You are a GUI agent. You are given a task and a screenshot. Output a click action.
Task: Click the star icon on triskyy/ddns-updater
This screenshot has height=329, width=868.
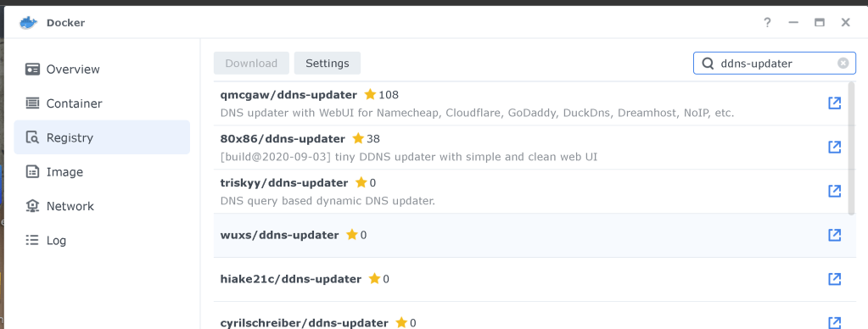[x=361, y=182]
